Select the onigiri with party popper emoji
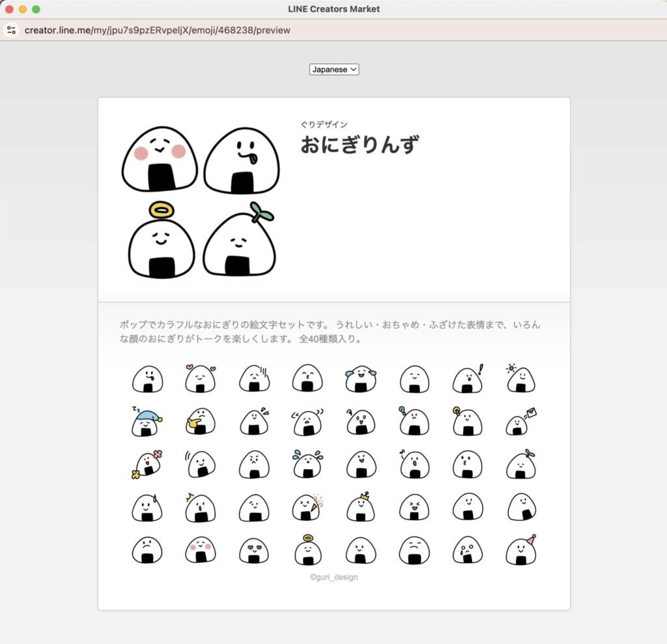The image size is (667, 644). 307,508
